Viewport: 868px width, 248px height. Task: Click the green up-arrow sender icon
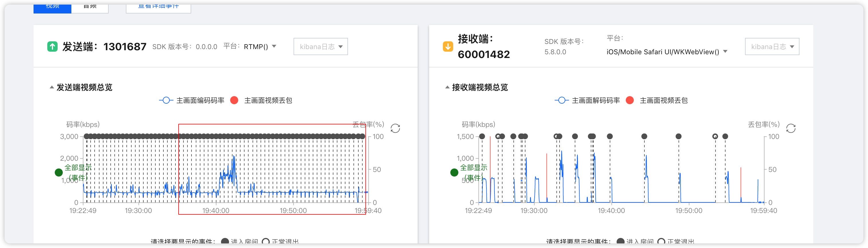tap(52, 46)
